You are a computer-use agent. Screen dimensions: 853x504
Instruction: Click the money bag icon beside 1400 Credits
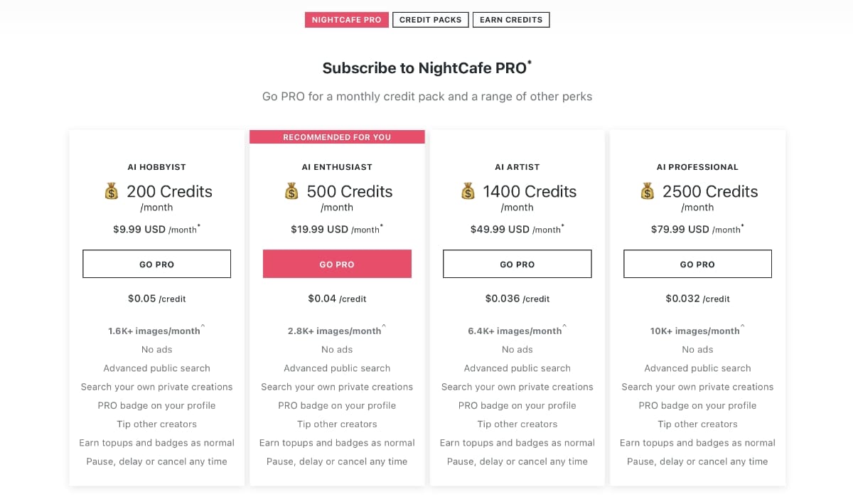[x=468, y=191]
